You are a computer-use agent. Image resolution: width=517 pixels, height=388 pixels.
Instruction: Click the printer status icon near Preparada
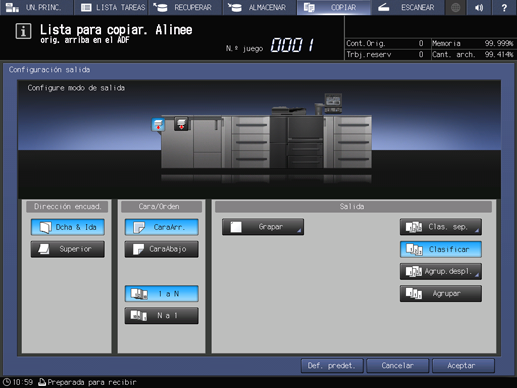tap(42, 382)
